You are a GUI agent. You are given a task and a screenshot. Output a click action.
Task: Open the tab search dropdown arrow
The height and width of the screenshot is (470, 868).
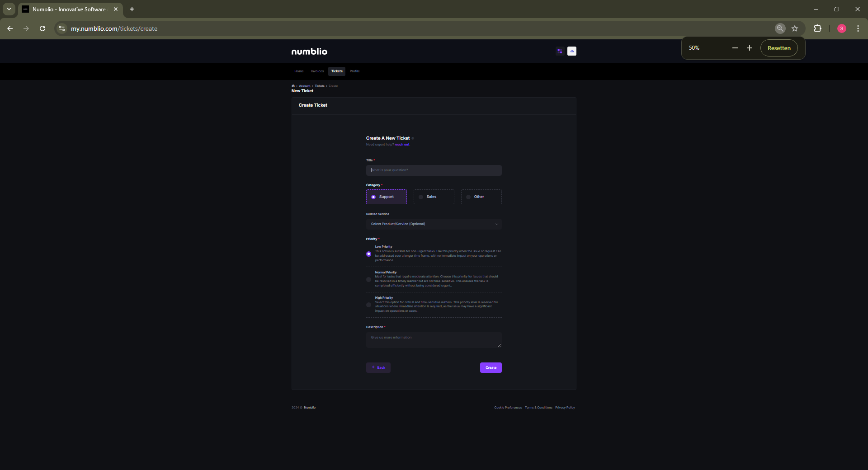9,9
